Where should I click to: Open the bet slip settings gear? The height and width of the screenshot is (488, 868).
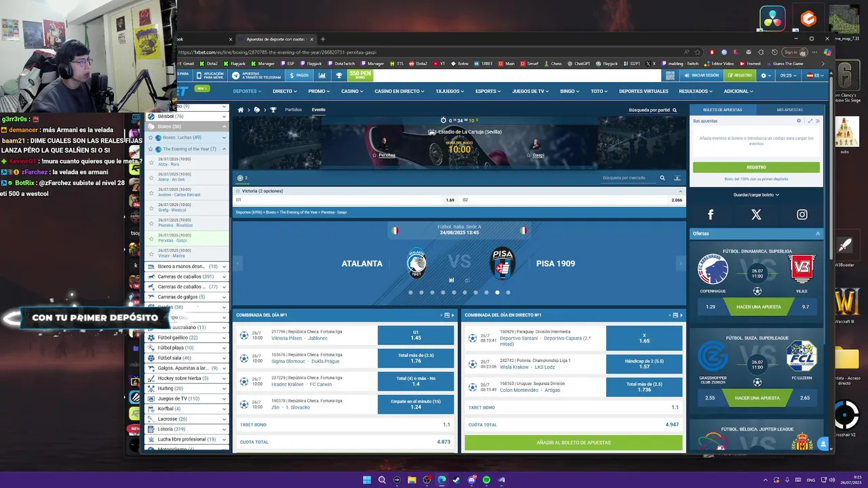point(799,121)
